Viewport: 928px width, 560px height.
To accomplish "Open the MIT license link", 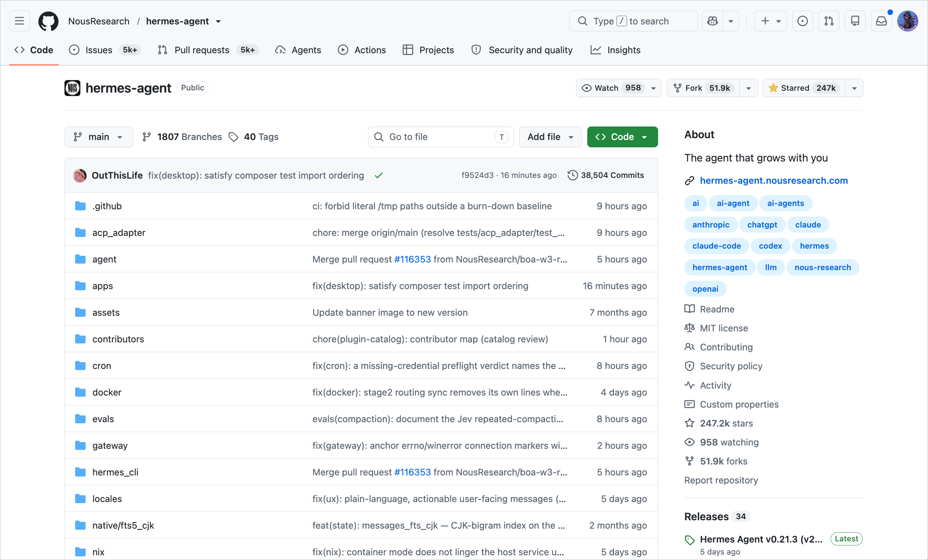I will coord(724,328).
